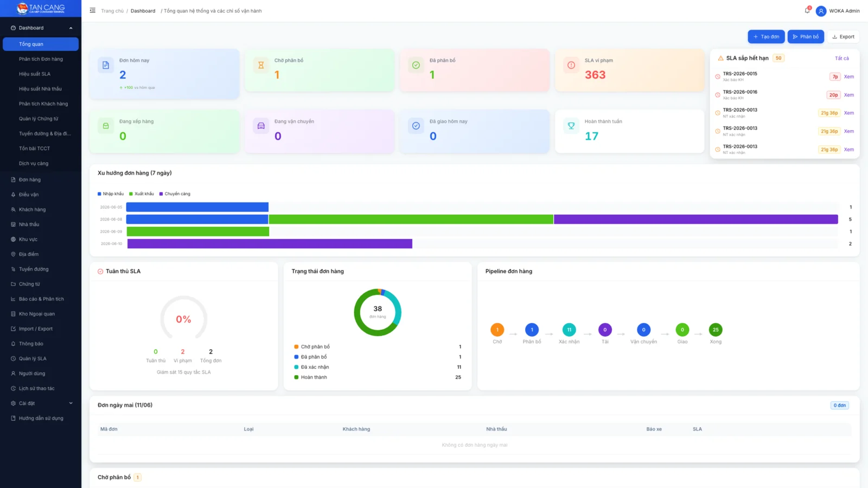Screen dimensions: 868x488
Task: Toggle the Xuất khẩu legend item
Action: (142, 194)
